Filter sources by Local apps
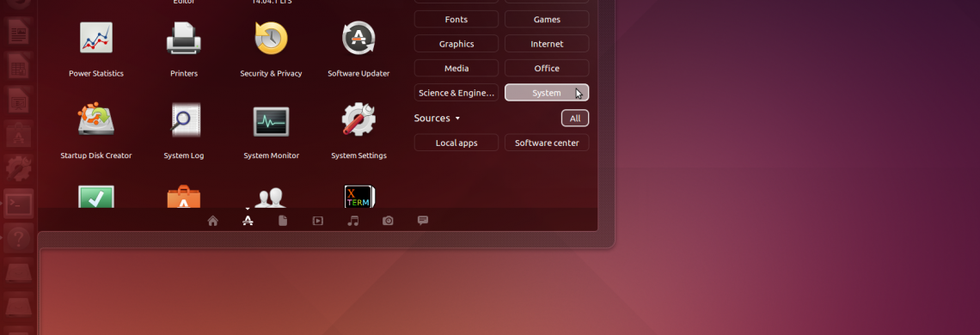 (x=456, y=143)
